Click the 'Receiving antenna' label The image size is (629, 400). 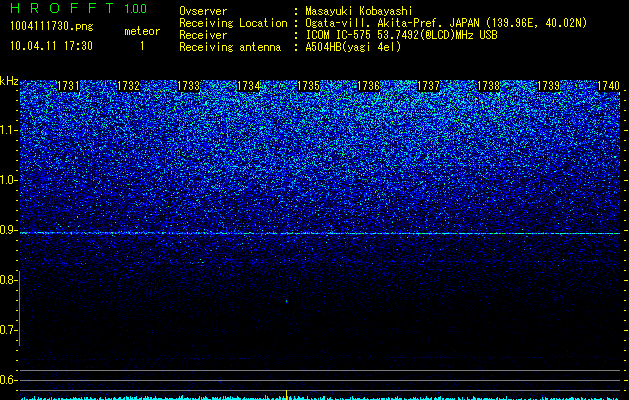230,47
